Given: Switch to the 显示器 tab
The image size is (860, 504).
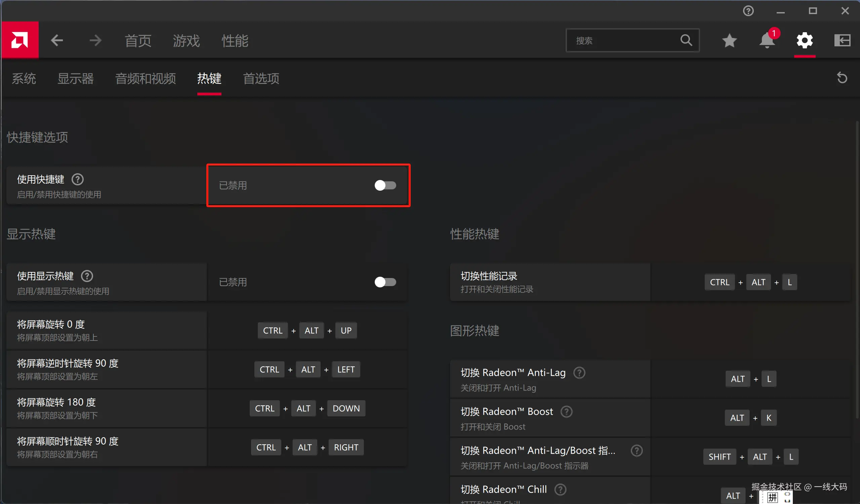Looking at the screenshot, I should 75,79.
